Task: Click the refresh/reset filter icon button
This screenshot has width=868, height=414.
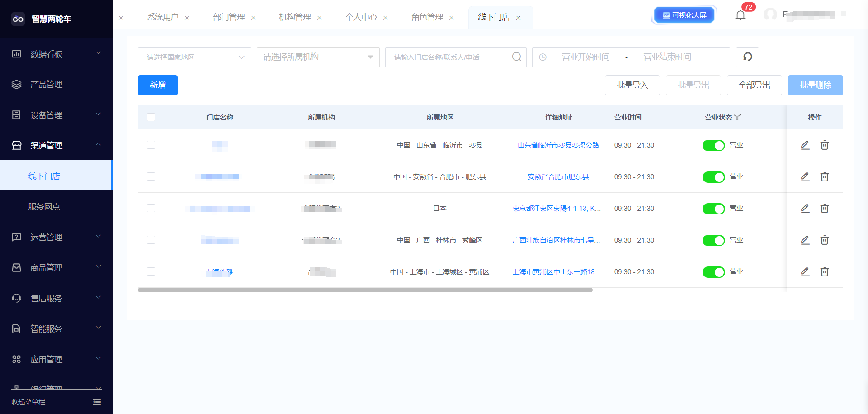Action: pos(747,57)
